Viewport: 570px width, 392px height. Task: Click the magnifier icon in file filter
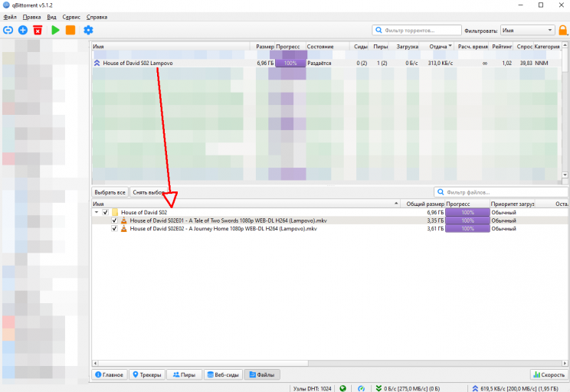[x=441, y=192]
